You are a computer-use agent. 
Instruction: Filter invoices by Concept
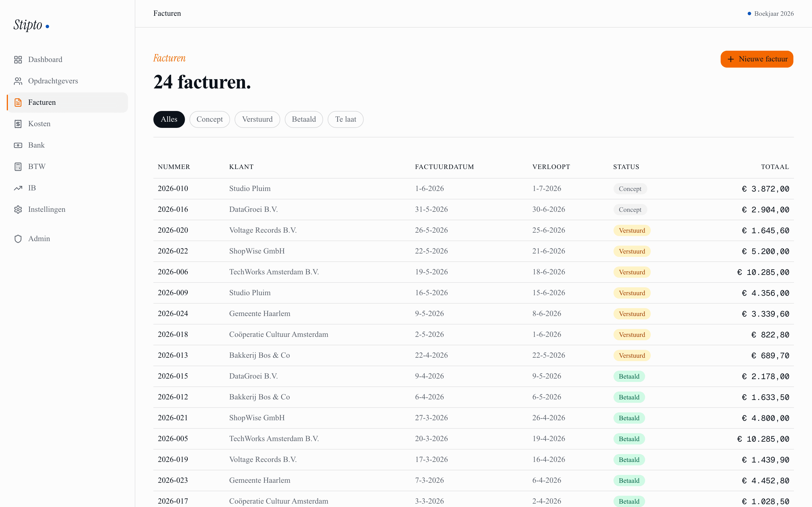pos(209,119)
